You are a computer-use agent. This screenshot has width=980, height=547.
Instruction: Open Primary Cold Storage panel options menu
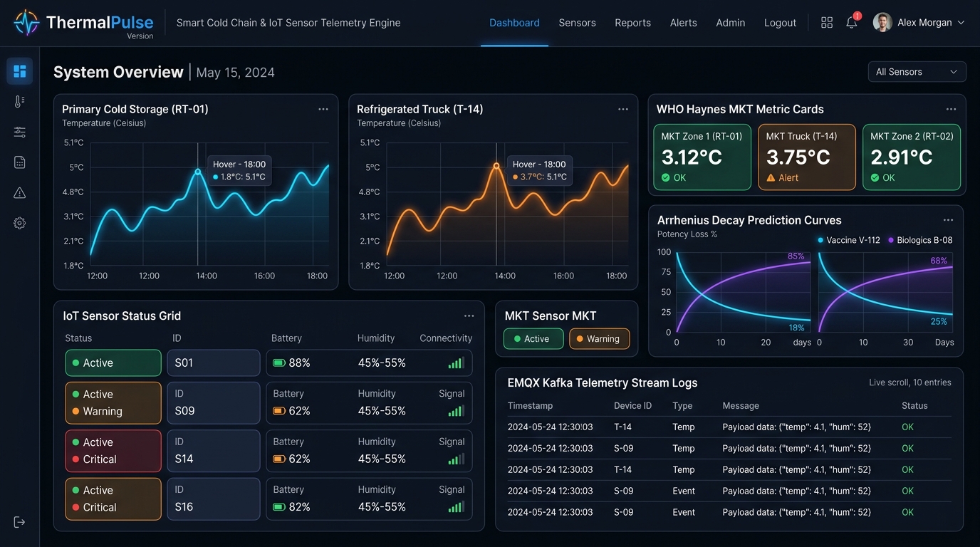coord(323,109)
